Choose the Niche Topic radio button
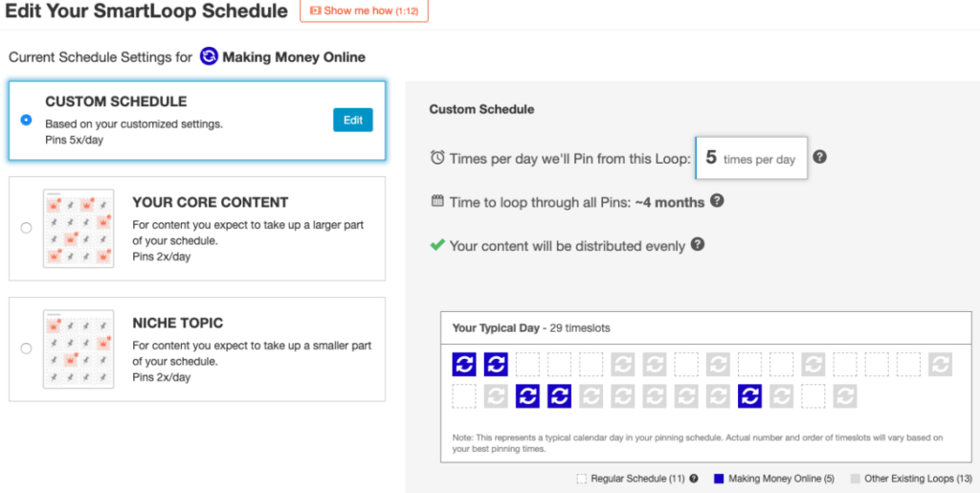 coord(26,348)
